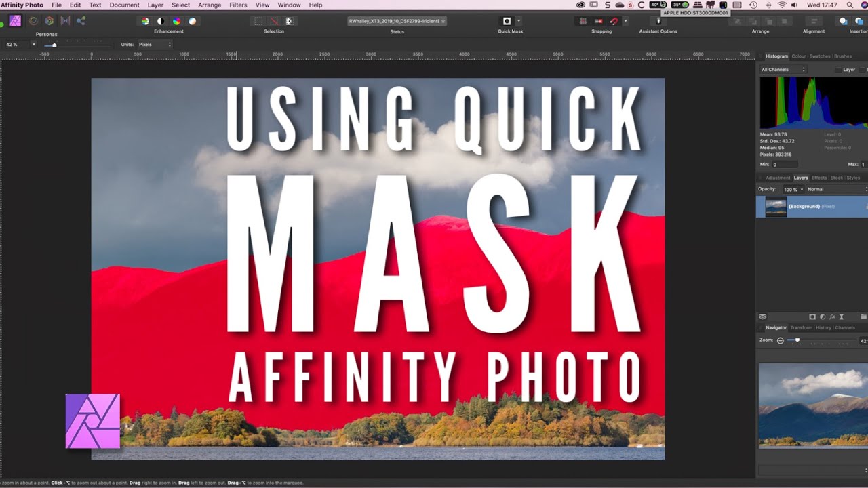Open Assistant Options
The height and width of the screenshot is (488, 868).
pyautogui.click(x=658, y=21)
